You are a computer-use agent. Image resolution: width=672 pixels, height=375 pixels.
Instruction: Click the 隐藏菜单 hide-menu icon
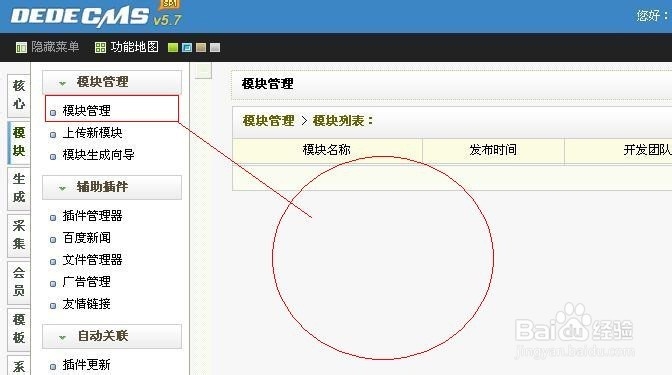(21, 47)
